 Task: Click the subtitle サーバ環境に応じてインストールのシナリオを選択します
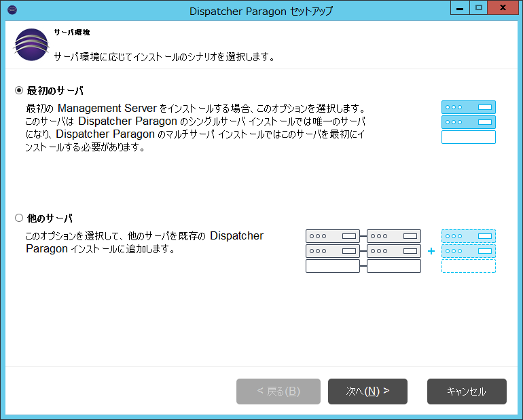coord(164,57)
